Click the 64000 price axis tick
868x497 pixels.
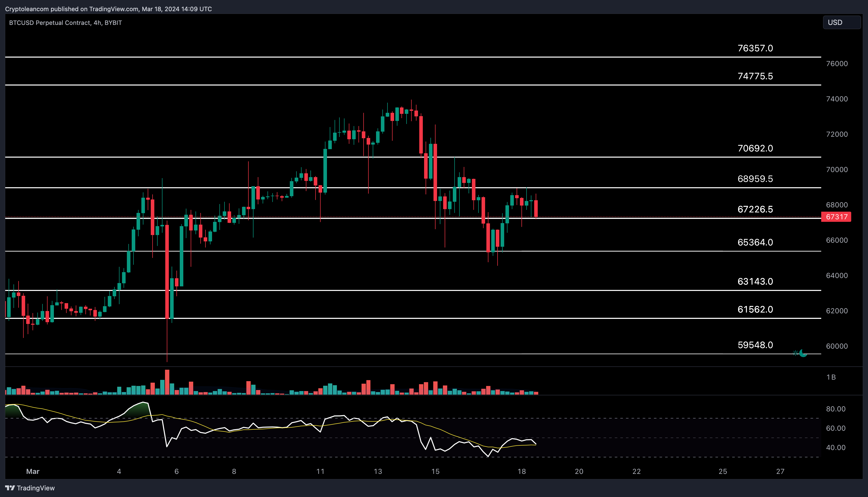point(836,275)
